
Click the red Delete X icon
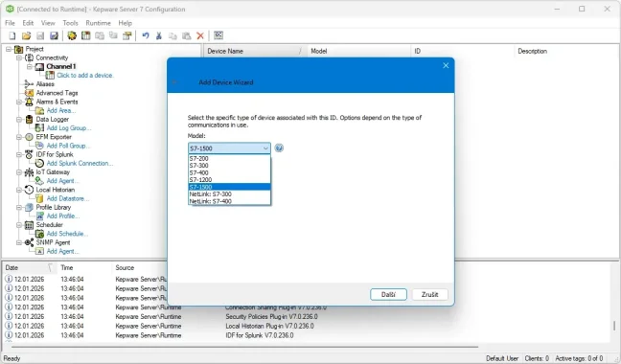pyautogui.click(x=200, y=36)
